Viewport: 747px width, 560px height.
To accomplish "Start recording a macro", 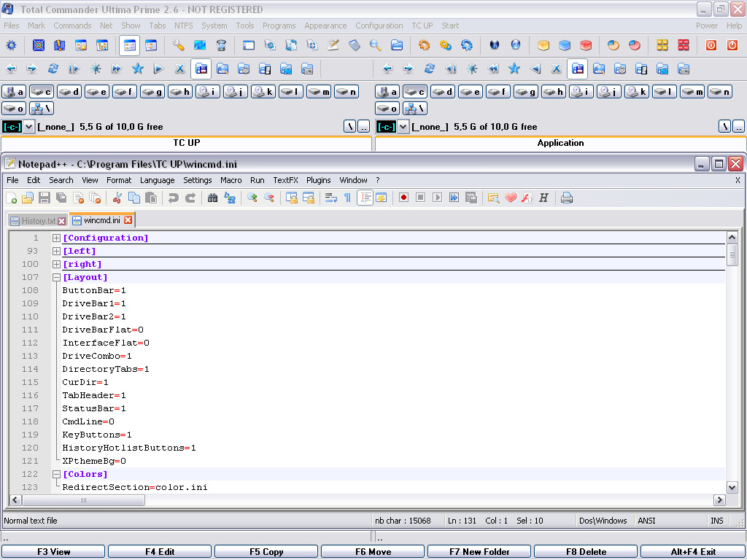I will click(403, 198).
